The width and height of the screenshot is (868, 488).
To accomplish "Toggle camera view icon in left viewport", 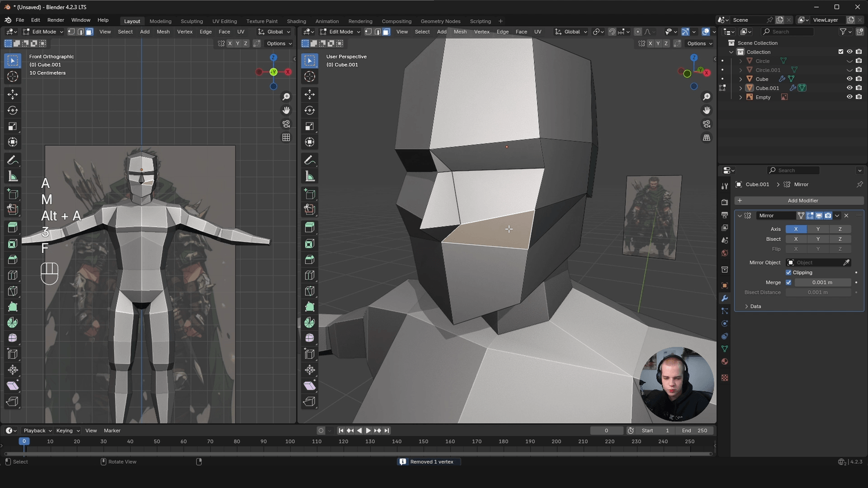I will point(286,124).
